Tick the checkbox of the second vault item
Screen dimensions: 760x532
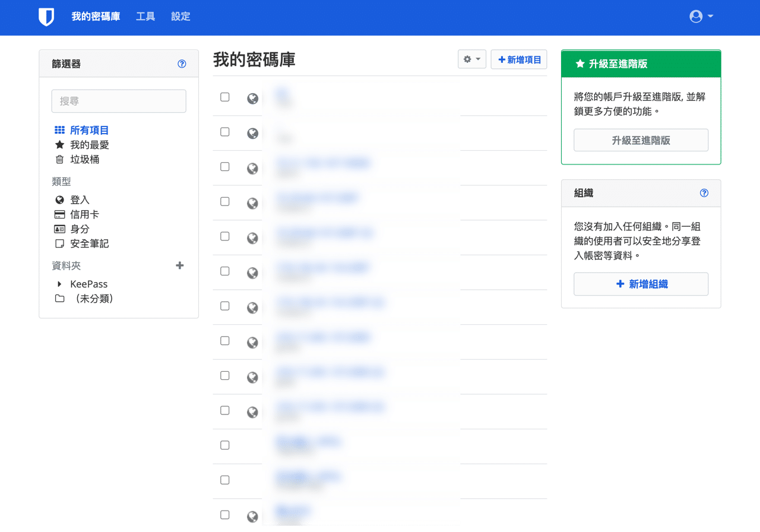point(225,132)
